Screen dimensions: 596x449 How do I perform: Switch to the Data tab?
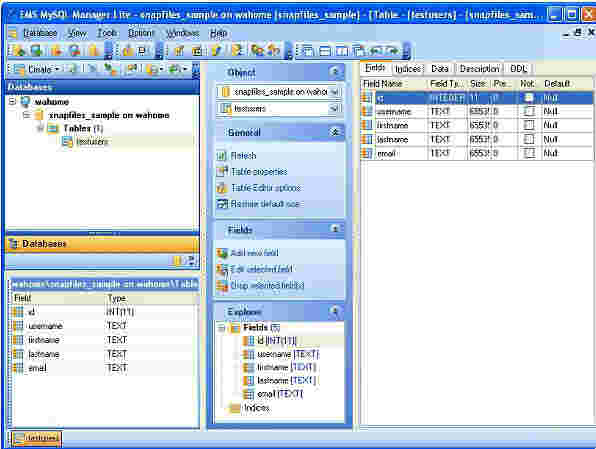pos(440,69)
